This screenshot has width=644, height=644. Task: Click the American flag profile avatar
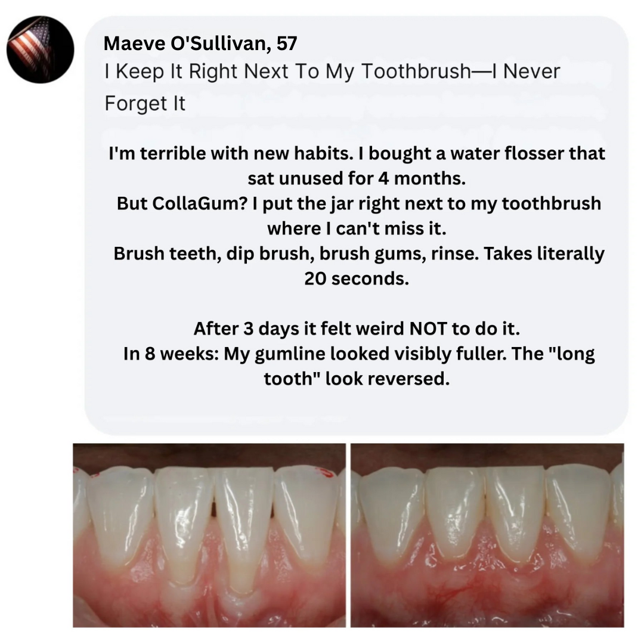click(41, 49)
